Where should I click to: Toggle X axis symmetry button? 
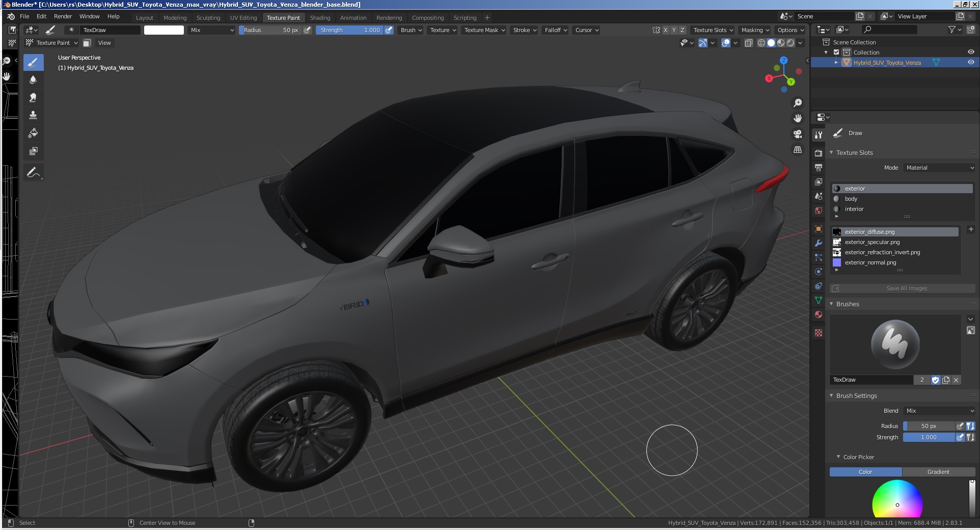click(x=665, y=30)
